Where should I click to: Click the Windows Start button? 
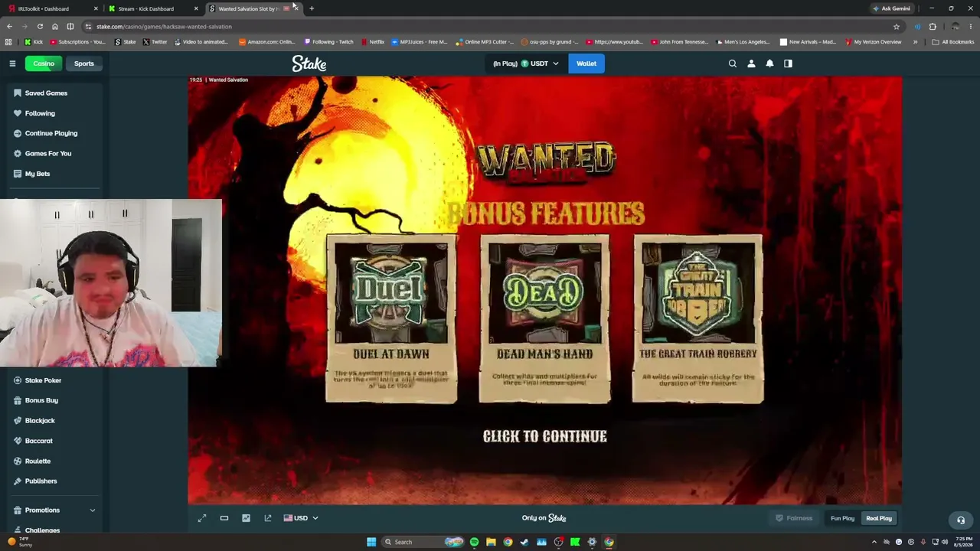pos(371,542)
